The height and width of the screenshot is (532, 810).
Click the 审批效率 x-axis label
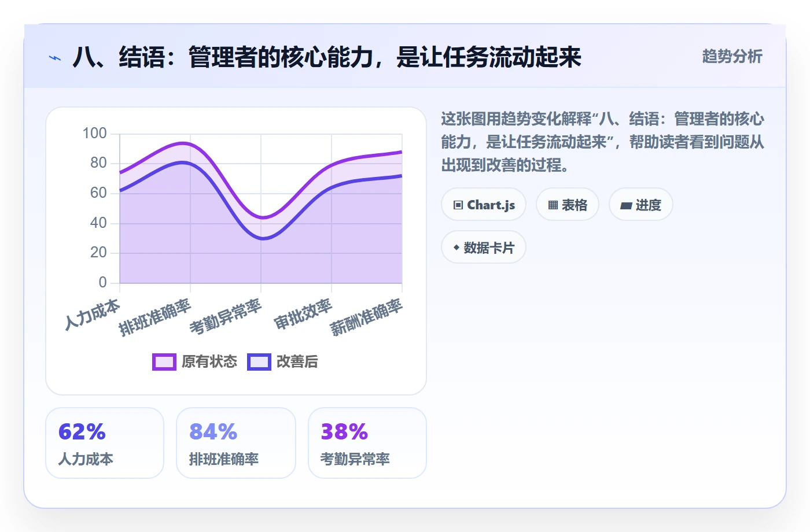point(303,314)
